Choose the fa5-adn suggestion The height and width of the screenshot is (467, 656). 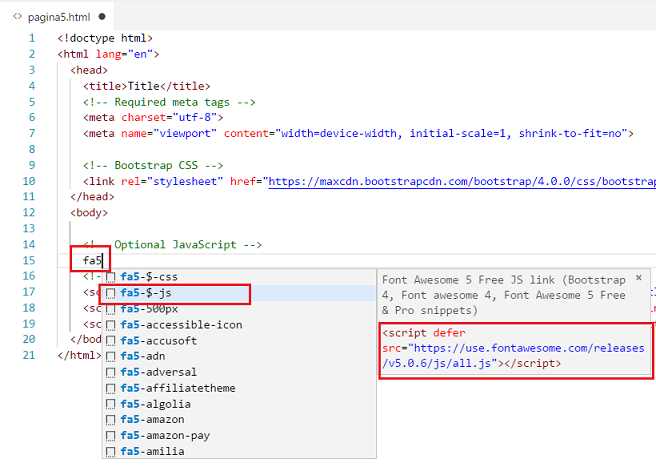click(239, 357)
